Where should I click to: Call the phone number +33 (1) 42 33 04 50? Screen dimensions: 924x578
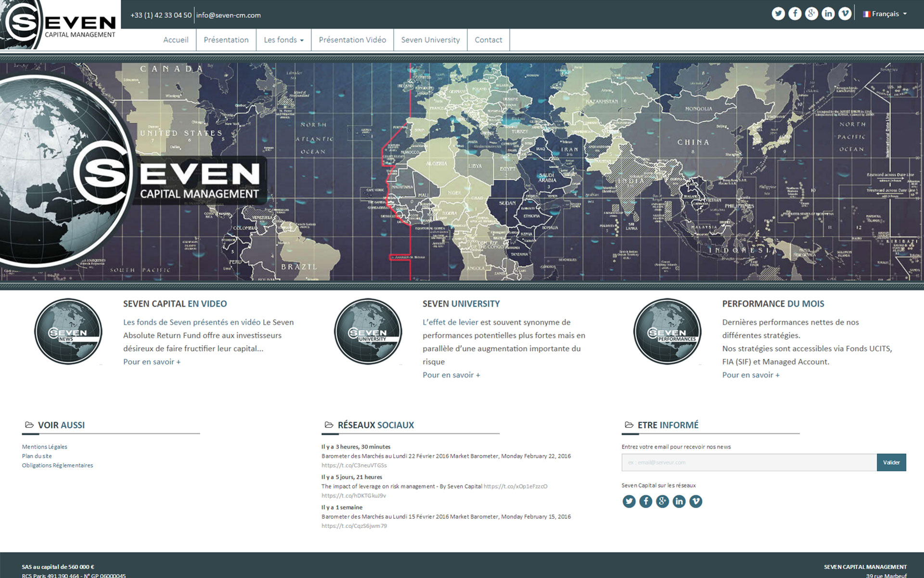tap(161, 15)
